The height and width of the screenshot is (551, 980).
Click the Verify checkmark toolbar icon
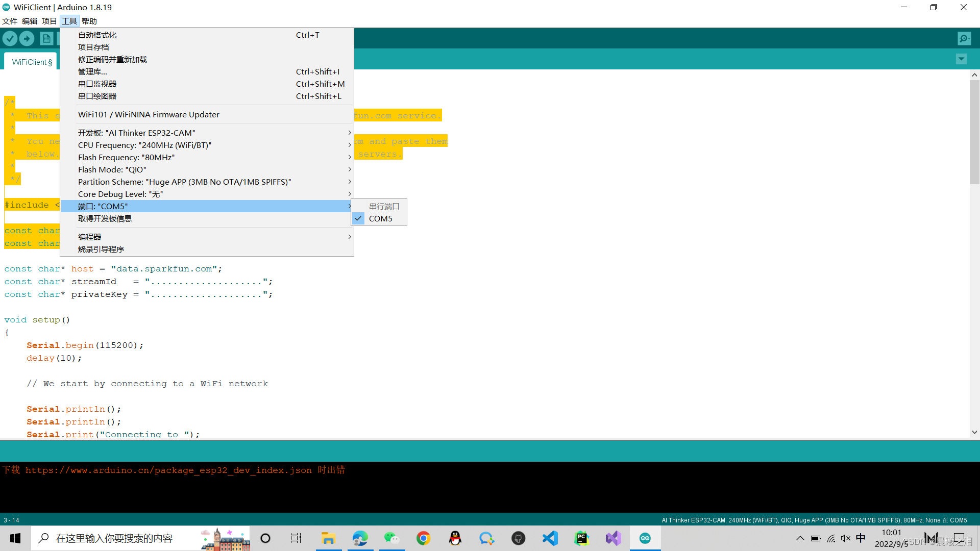(10, 38)
